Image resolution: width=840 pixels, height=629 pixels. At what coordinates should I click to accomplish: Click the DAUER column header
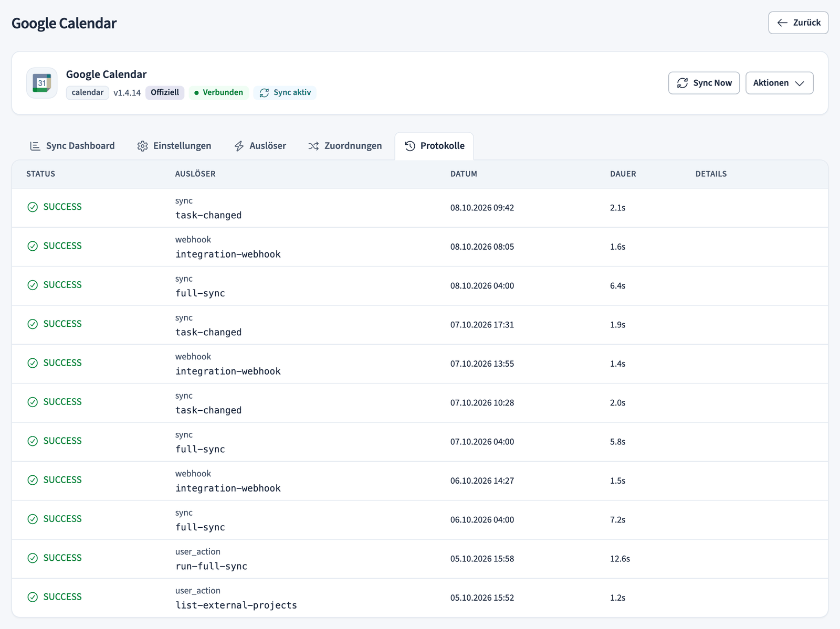click(623, 174)
